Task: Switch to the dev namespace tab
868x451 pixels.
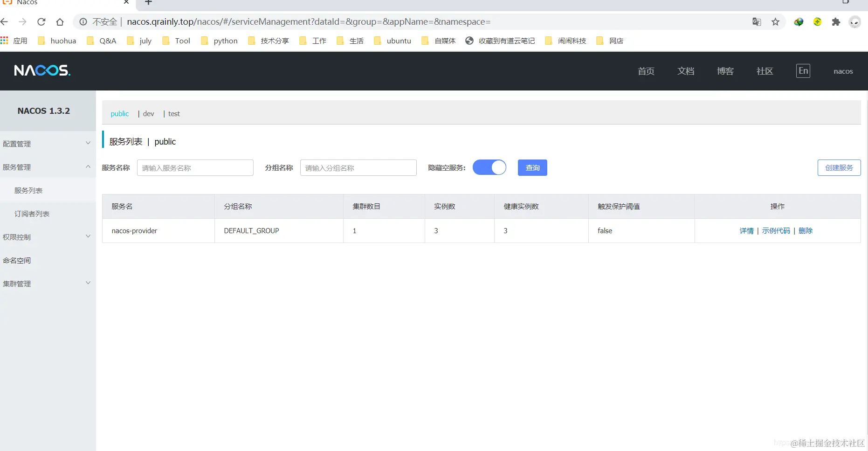Action: coord(148,113)
